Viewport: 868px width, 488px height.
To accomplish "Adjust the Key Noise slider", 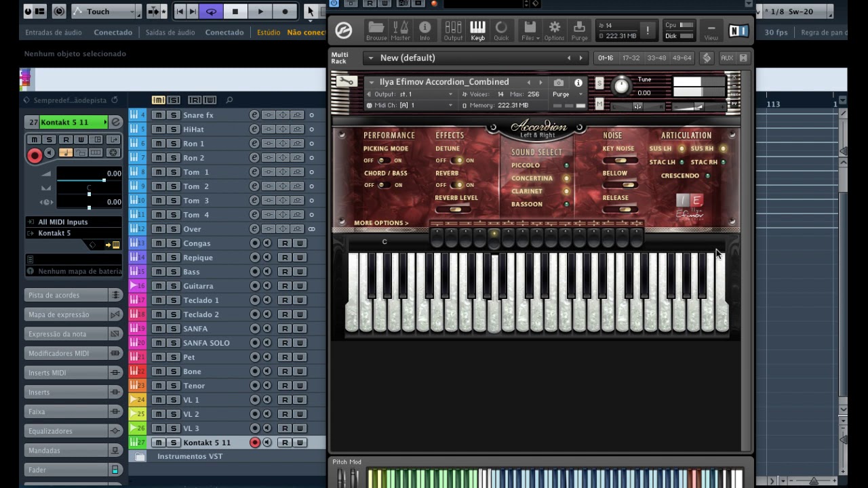I will [x=619, y=161].
